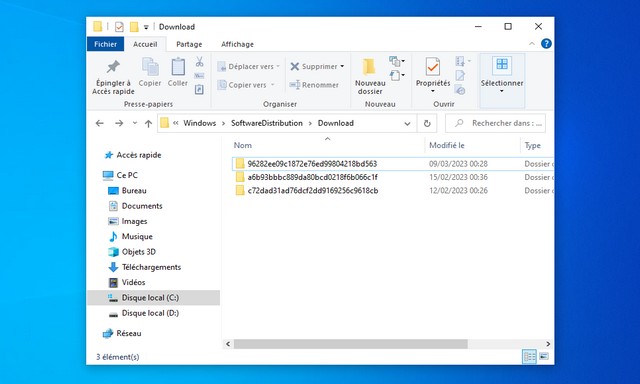Click the Historique icon in Ouvrir group
The height and width of the screenshot is (384, 640).
point(460,90)
